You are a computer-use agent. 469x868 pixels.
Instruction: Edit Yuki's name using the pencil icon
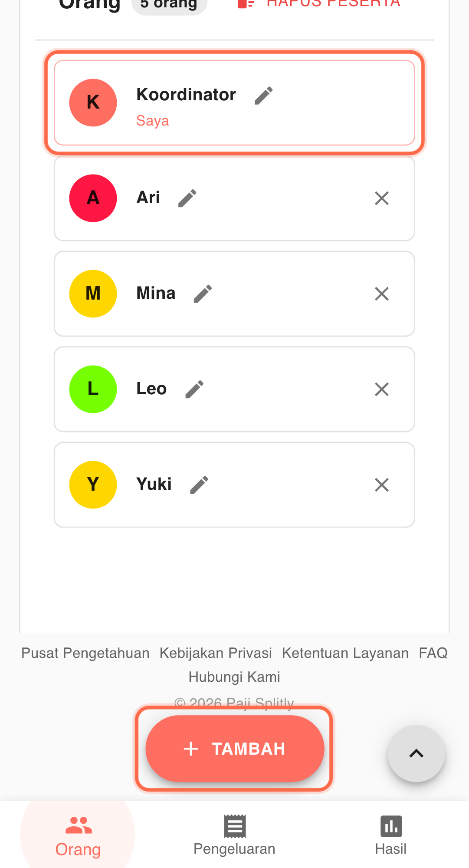199,485
